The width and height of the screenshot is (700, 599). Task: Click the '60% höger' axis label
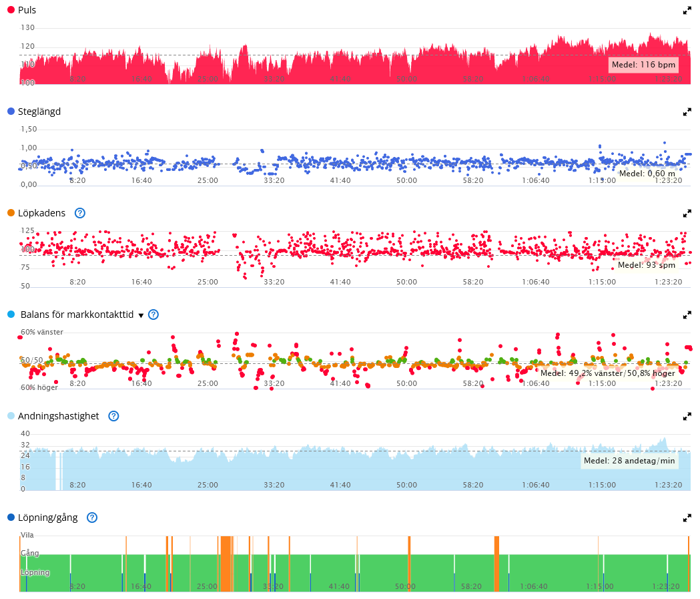pos(39,387)
